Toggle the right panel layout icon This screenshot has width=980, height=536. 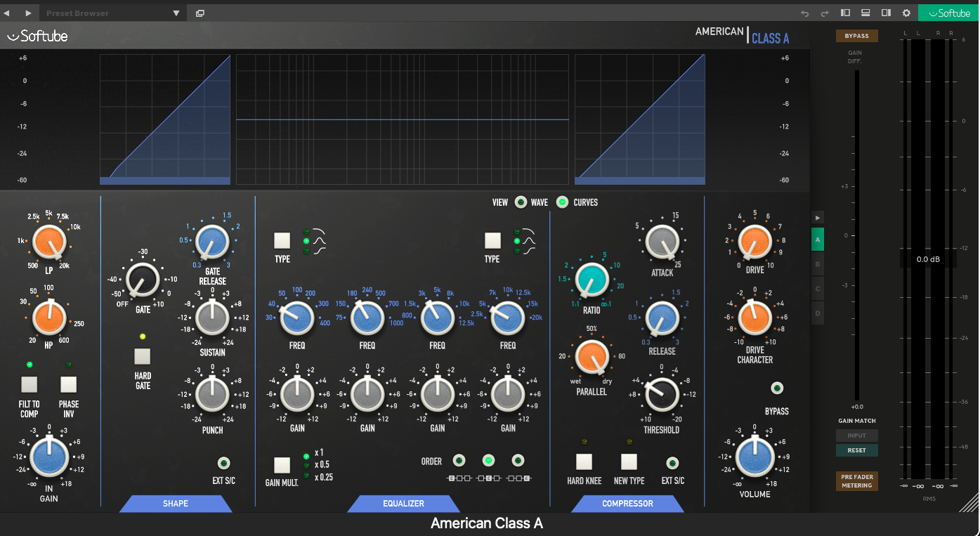coord(886,13)
